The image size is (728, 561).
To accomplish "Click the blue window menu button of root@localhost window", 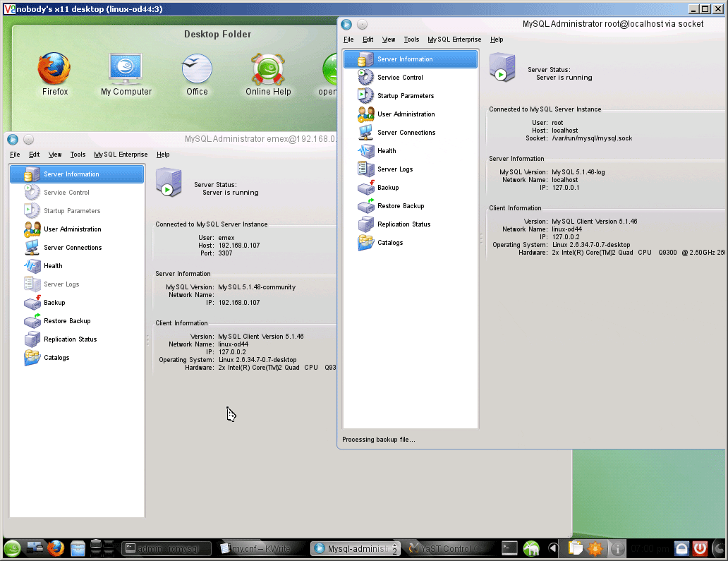I will [346, 24].
